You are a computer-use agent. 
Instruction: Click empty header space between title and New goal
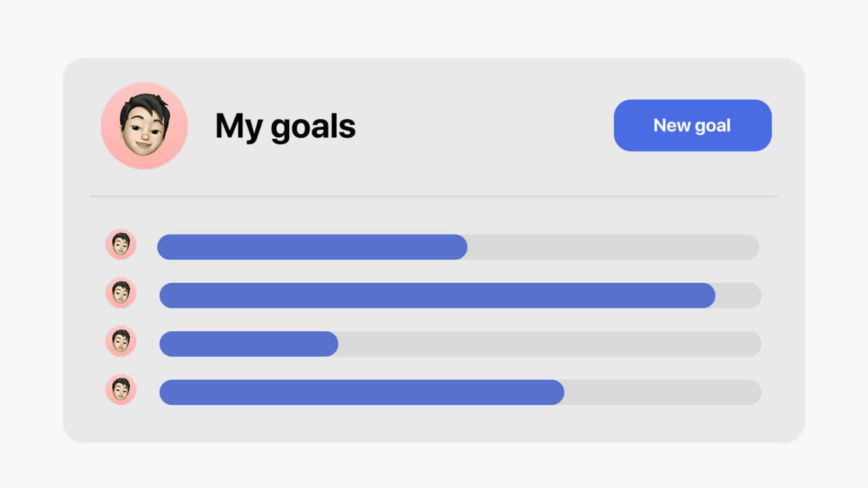(x=484, y=126)
